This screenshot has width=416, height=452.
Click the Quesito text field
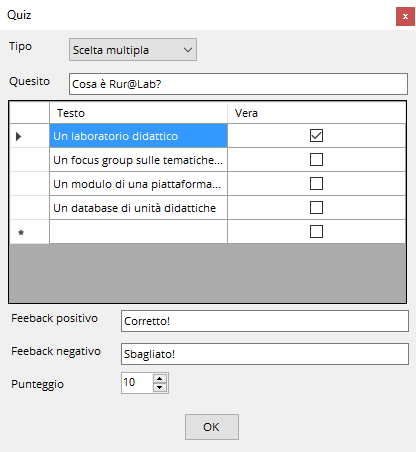[x=238, y=84]
